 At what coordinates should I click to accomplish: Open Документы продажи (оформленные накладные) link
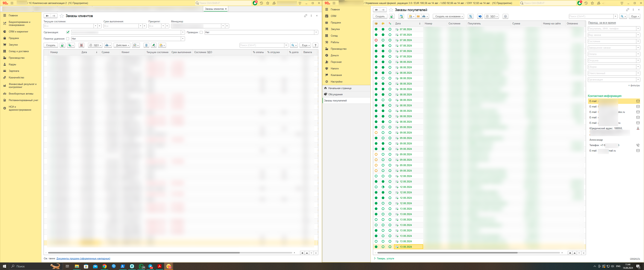click(83, 259)
